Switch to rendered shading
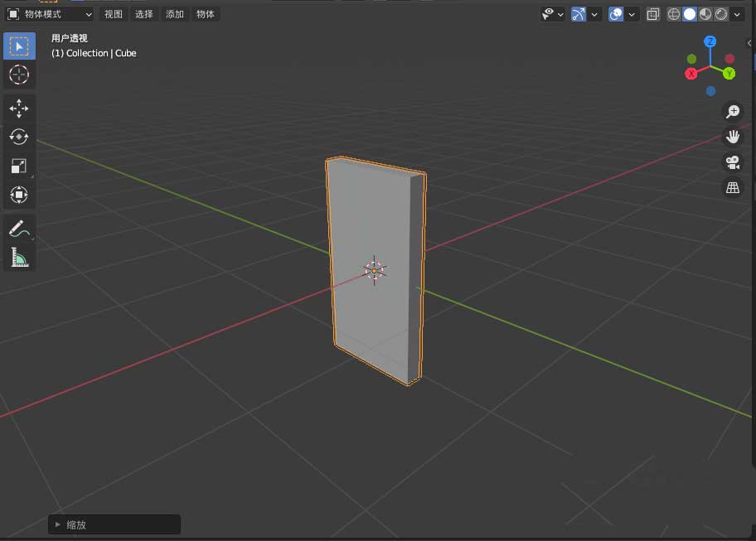Viewport: 756px width, 541px height. [721, 14]
